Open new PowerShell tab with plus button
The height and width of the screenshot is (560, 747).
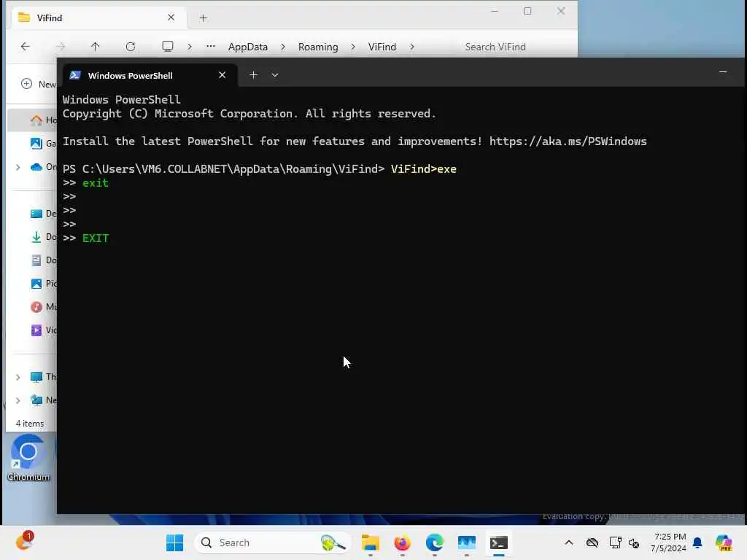pyautogui.click(x=253, y=75)
